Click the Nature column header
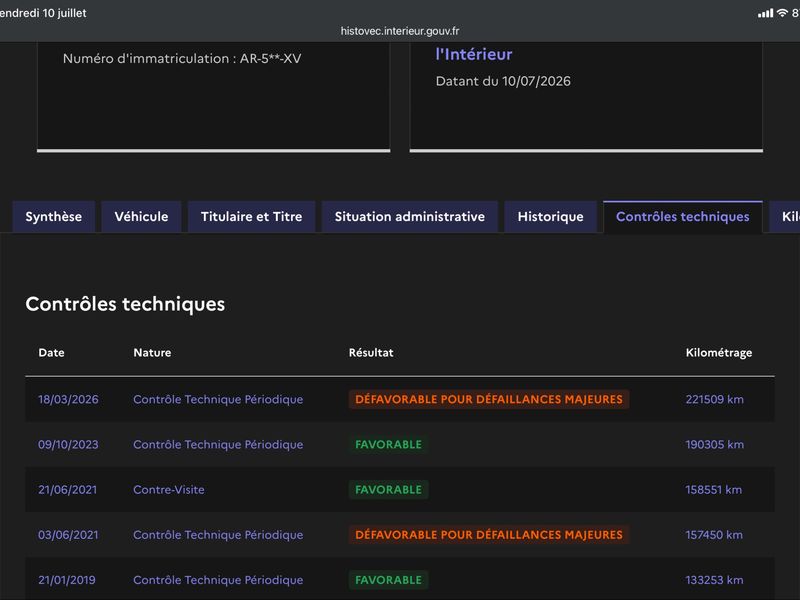The image size is (800, 600). (152, 353)
